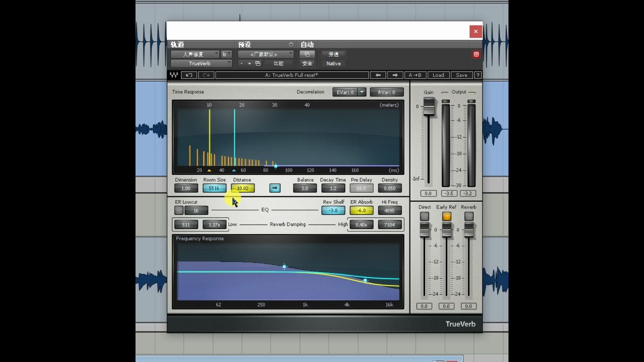
Task: Go to previous preset with left arrow
Action: 378,75
